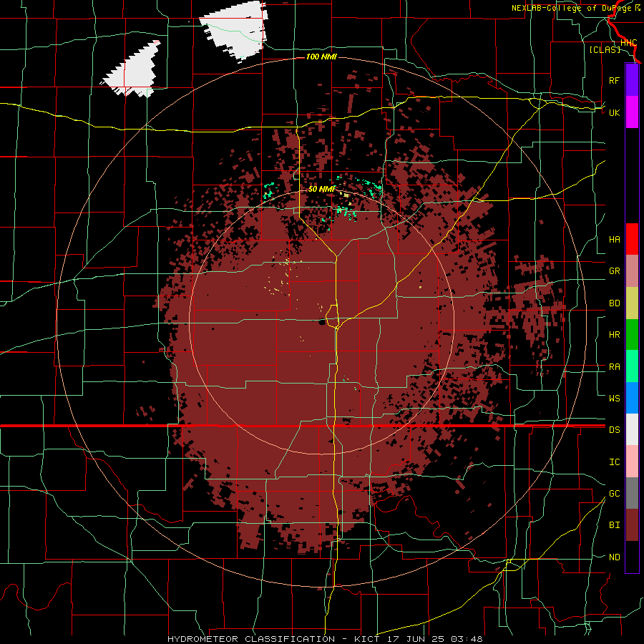
Task: Click the HHC product code text
Action: click(628, 43)
